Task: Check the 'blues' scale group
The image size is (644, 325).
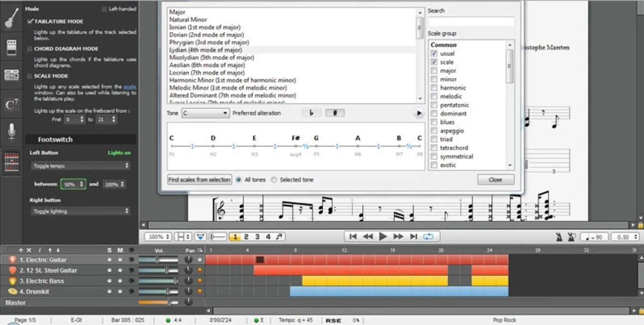Action: (434, 122)
